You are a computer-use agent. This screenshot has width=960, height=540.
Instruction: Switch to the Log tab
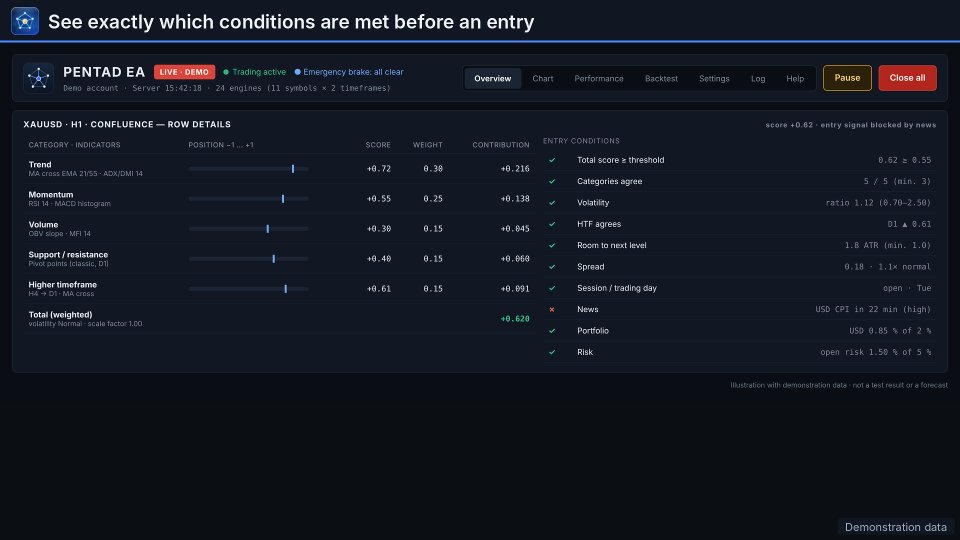[x=758, y=78]
